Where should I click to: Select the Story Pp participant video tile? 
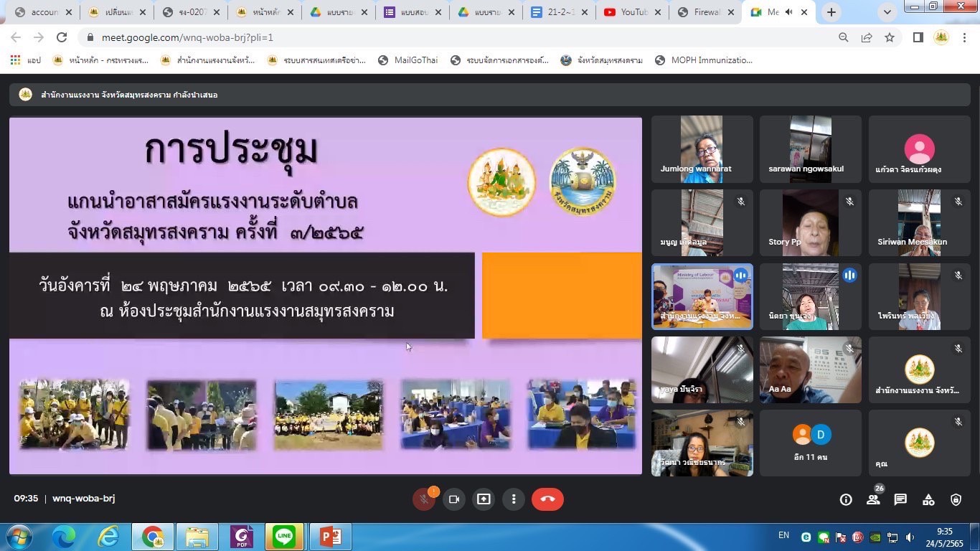coord(811,222)
